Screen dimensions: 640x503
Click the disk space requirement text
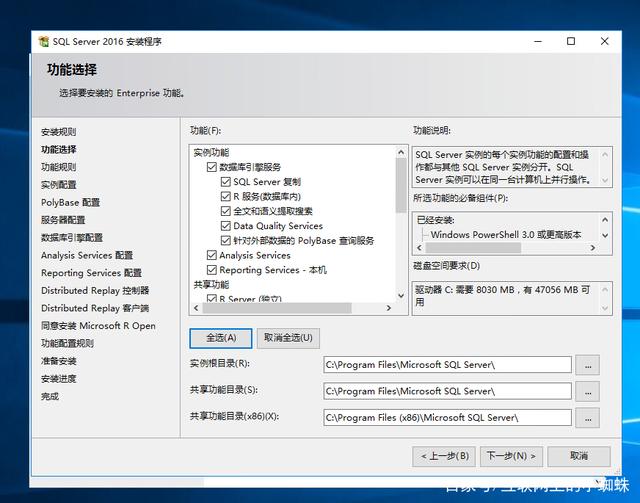(502, 296)
